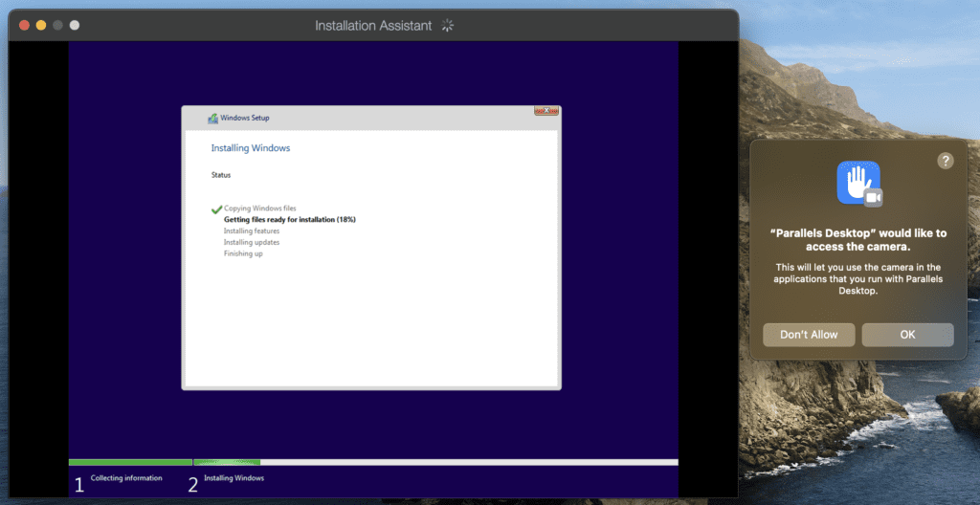Click the camera permission description text
Image resolution: width=980 pixels, height=505 pixels.
(x=858, y=278)
